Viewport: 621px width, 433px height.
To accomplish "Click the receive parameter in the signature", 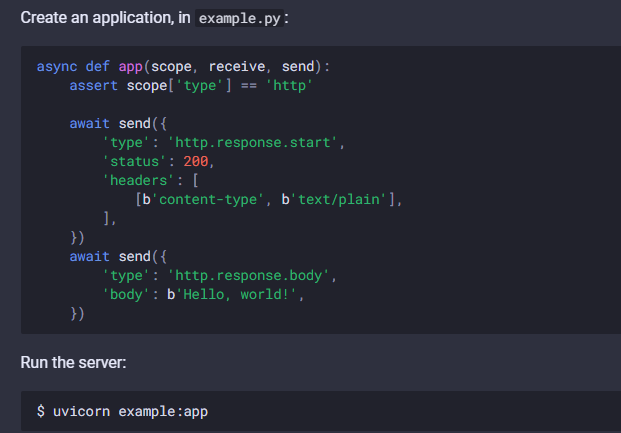I will point(237,67).
